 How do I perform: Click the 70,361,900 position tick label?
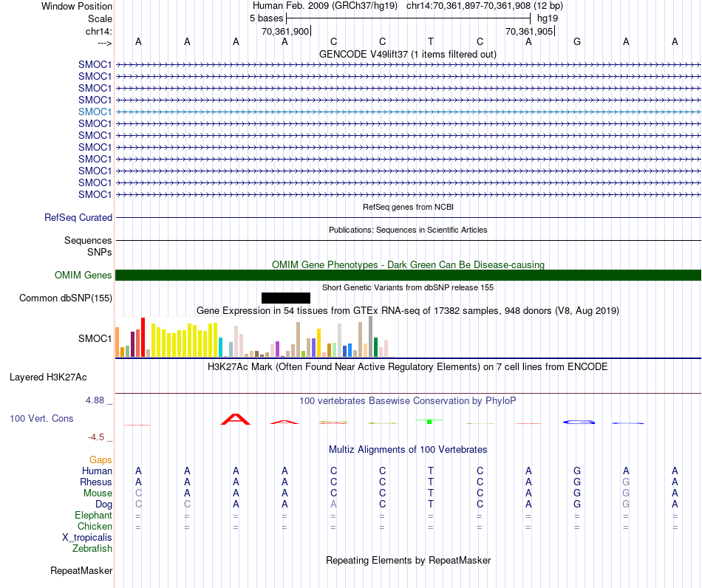point(285,31)
